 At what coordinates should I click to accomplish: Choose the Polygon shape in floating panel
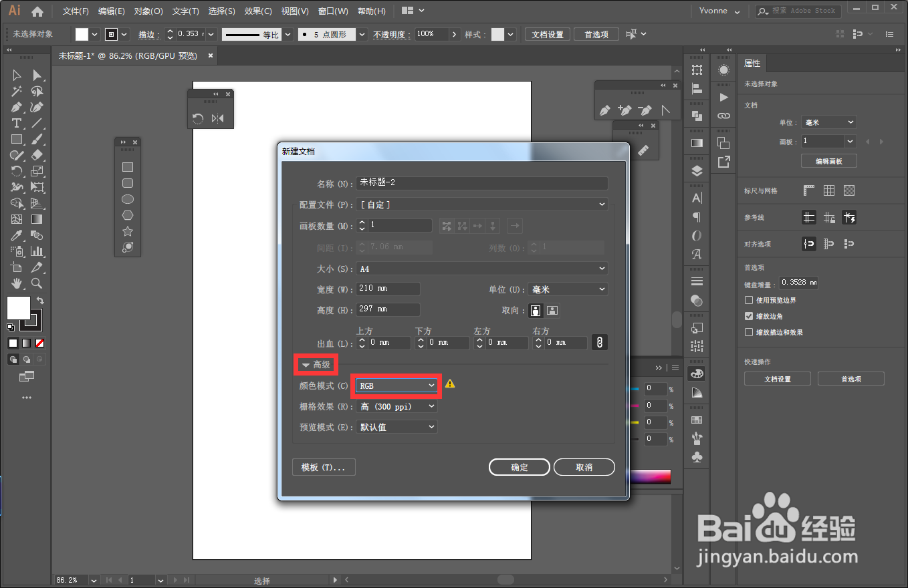point(128,215)
